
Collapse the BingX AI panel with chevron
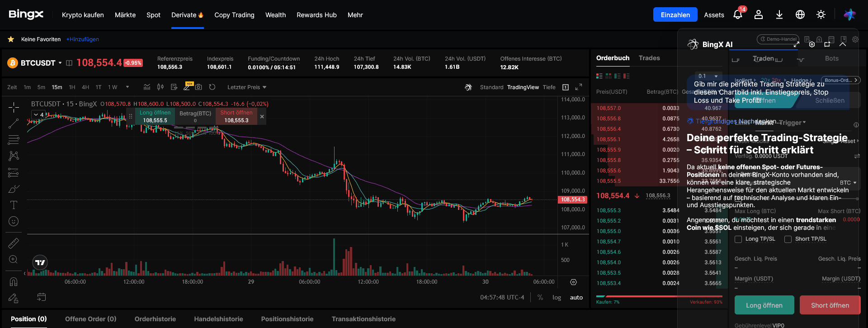point(843,44)
